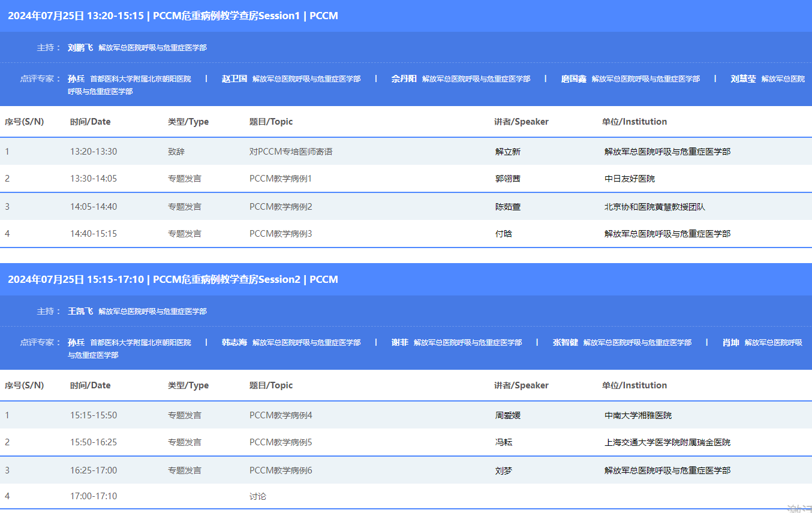Click the 点评专家 label in Session1

(41, 79)
